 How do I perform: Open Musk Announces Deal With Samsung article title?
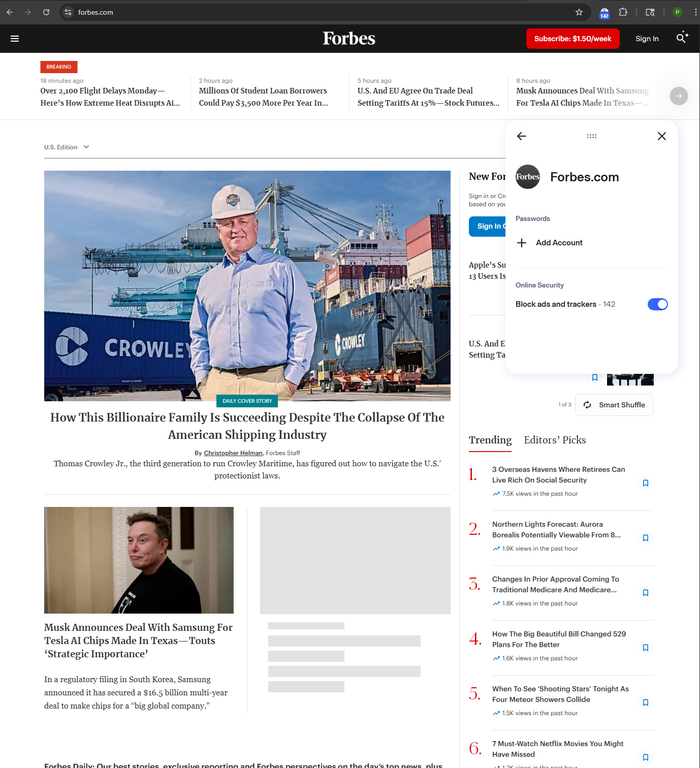pyautogui.click(x=138, y=641)
